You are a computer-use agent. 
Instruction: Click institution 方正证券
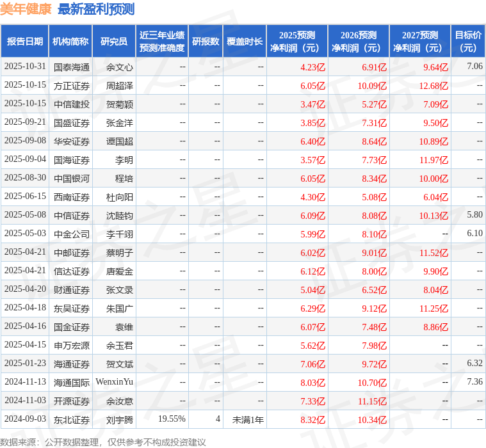pyautogui.click(x=72, y=86)
